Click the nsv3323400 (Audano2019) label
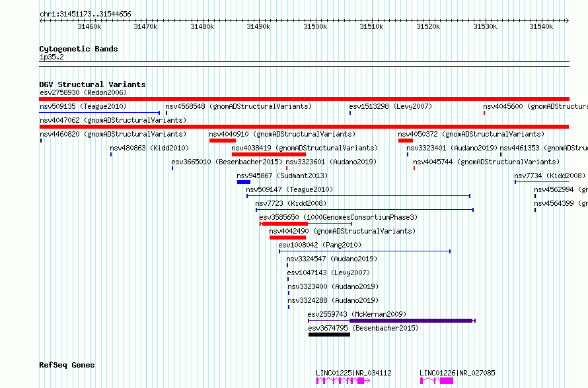 [333, 286]
